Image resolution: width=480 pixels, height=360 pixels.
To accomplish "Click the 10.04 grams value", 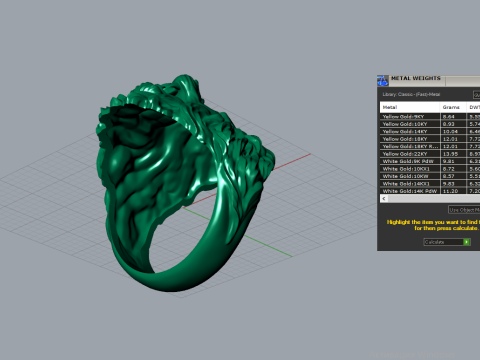I will pos(450,132).
